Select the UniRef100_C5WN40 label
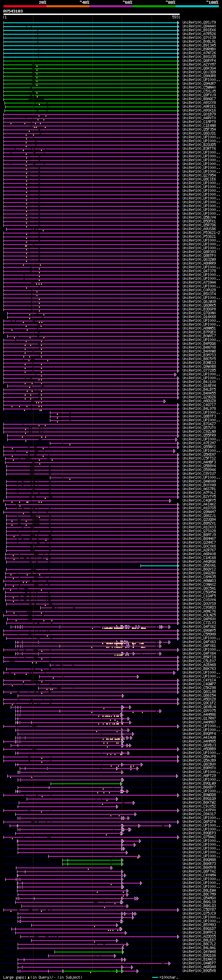 click(199, 88)
